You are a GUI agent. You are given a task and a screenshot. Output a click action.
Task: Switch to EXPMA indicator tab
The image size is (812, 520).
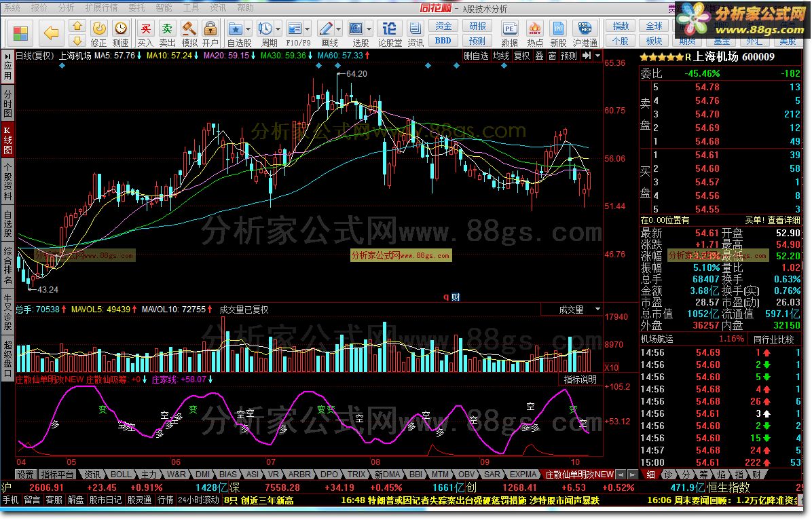pyautogui.click(x=523, y=475)
